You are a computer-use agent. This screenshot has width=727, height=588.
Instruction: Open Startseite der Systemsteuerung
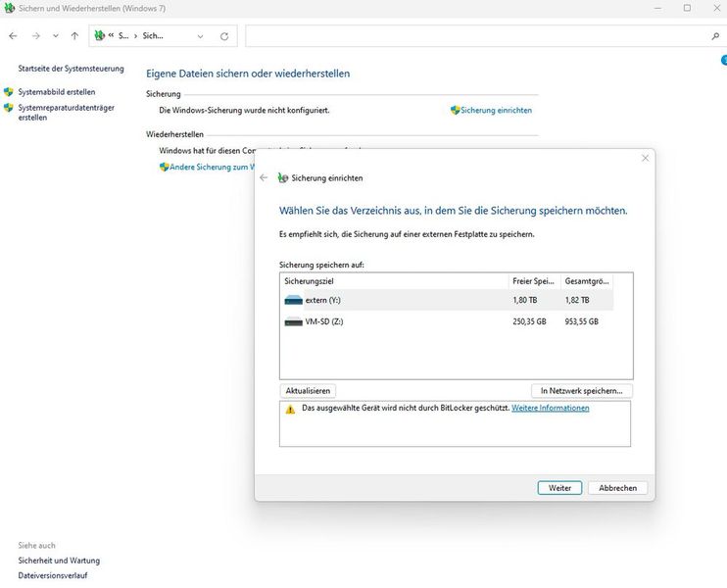point(71,69)
